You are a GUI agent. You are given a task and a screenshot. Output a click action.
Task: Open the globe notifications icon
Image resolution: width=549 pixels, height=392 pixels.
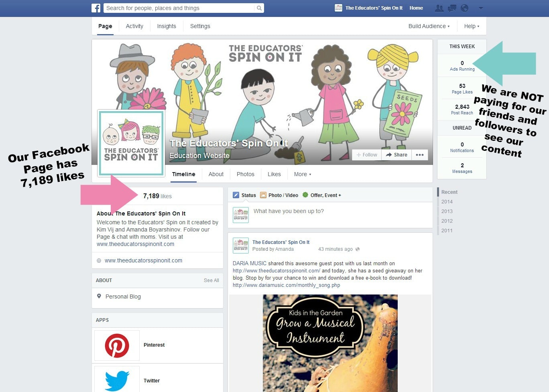coord(465,8)
